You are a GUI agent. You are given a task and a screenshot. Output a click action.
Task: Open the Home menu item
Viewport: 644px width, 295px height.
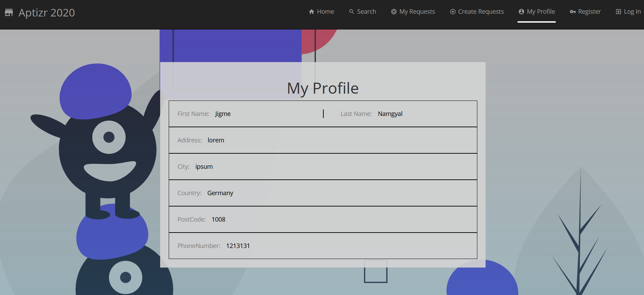pos(321,12)
